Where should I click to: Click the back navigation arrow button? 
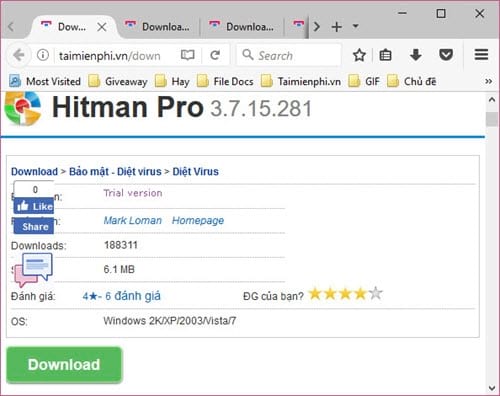point(19,55)
